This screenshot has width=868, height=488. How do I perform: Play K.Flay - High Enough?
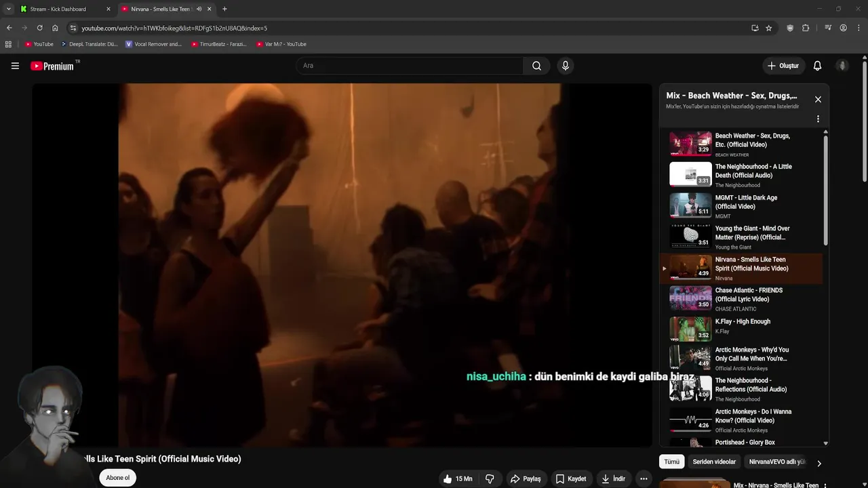pyautogui.click(x=742, y=329)
